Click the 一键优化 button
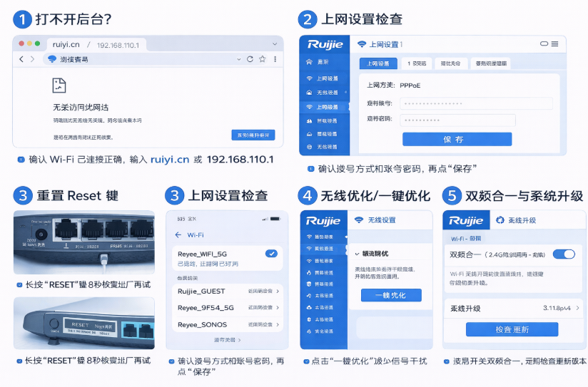This screenshot has width=588, height=387. pyautogui.click(x=391, y=295)
